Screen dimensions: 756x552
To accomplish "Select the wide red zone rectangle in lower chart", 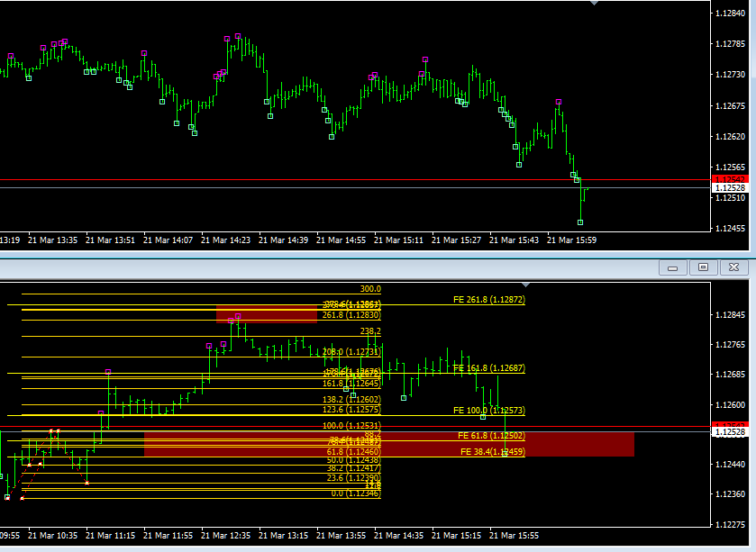I will click(x=388, y=444).
